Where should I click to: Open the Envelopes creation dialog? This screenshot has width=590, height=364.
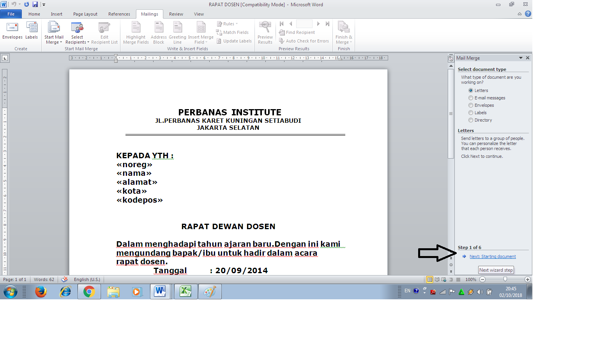click(12, 31)
